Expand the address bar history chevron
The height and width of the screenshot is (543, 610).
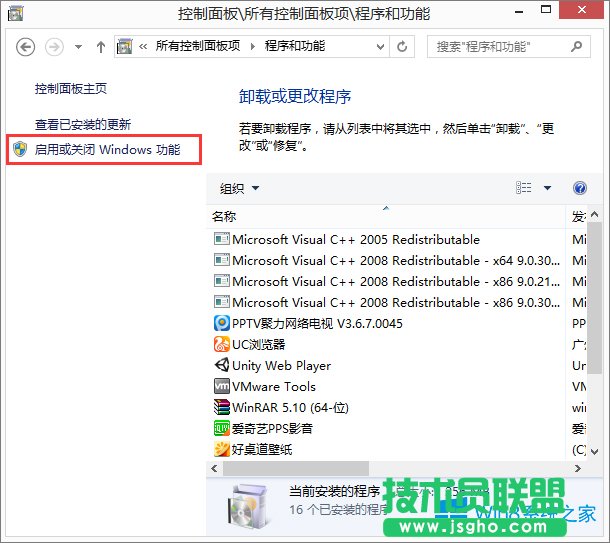pyautogui.click(x=380, y=47)
